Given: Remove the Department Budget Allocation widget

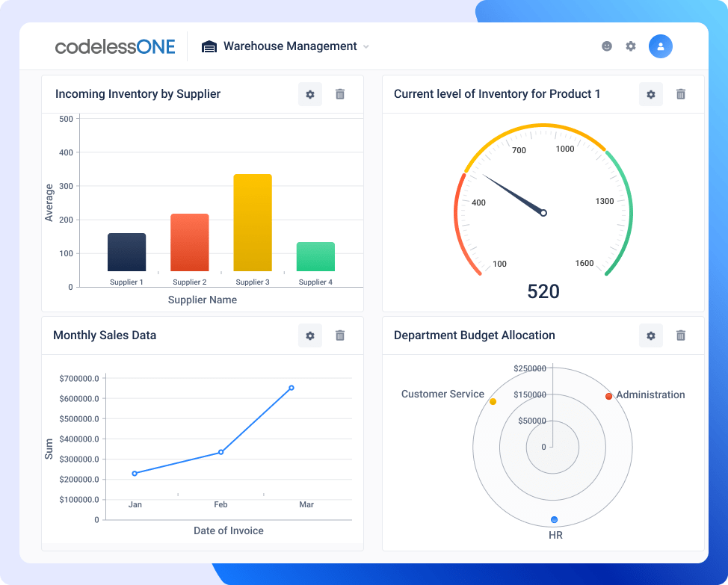Looking at the screenshot, I should tap(681, 335).
